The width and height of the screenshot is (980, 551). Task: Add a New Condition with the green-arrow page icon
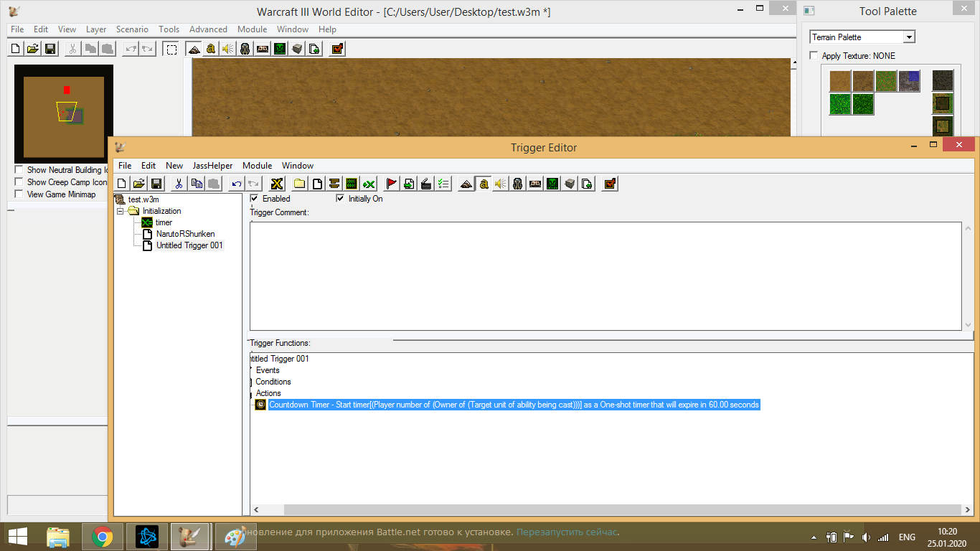click(x=408, y=184)
